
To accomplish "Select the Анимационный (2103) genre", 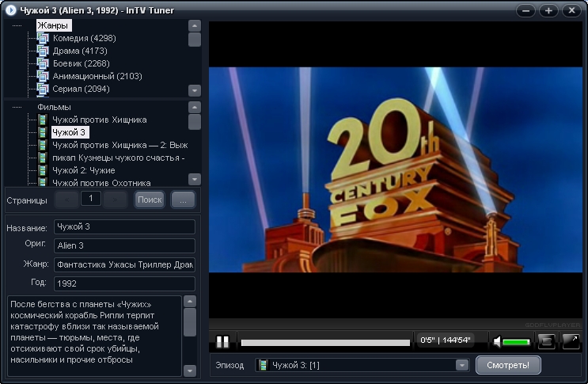I will pos(97,76).
